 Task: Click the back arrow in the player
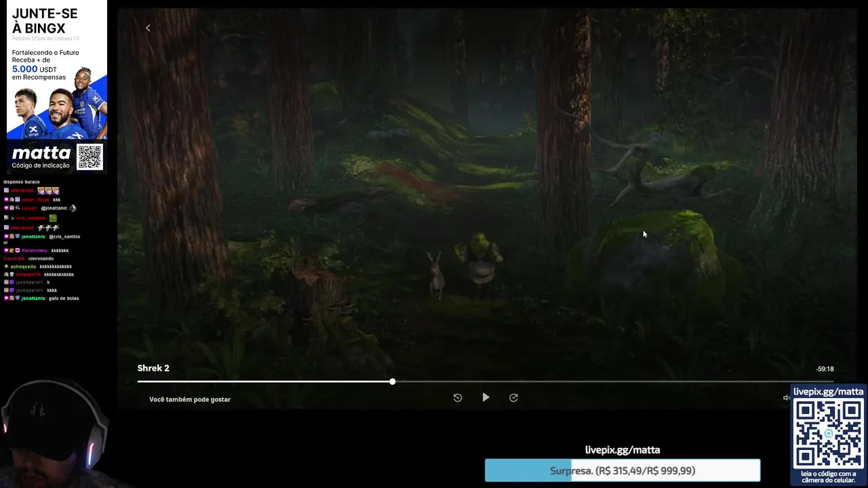point(148,28)
